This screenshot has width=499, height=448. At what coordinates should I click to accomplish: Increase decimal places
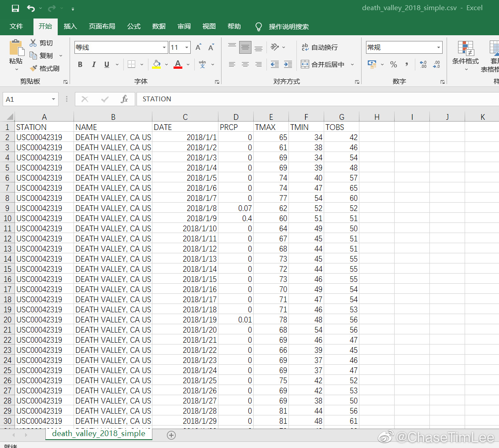(x=423, y=65)
